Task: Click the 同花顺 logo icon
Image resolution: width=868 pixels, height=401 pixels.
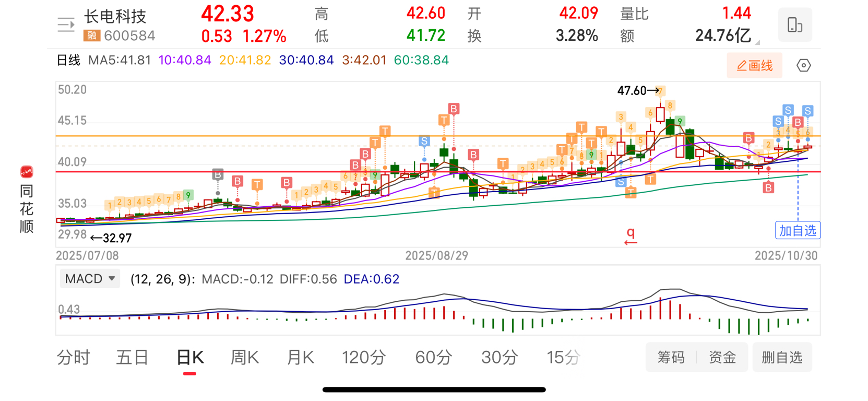Action: [27, 172]
